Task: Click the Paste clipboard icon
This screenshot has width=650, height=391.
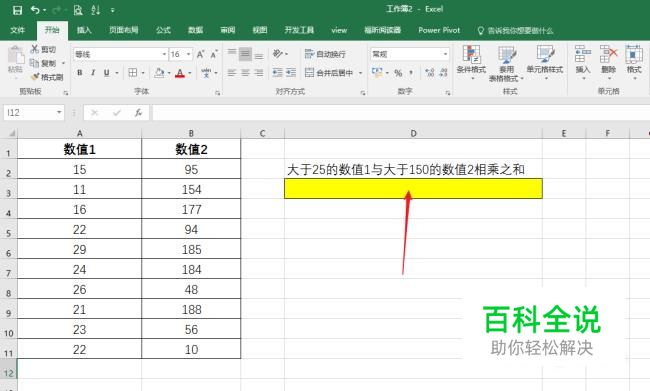Action: coord(16,56)
